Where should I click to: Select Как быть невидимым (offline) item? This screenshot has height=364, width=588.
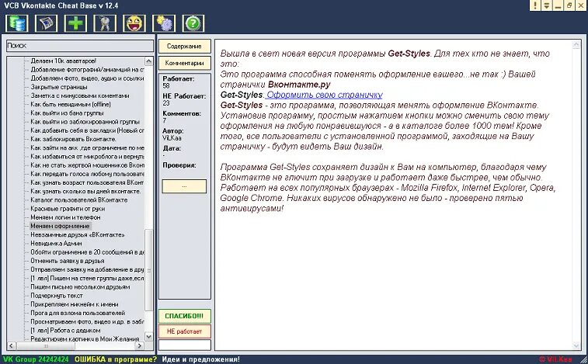click(71, 104)
